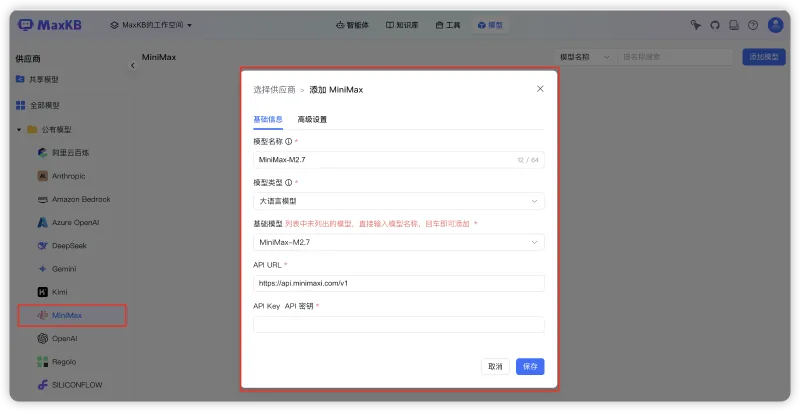Open the GitHub icon link
The image size is (800, 411).
click(715, 25)
